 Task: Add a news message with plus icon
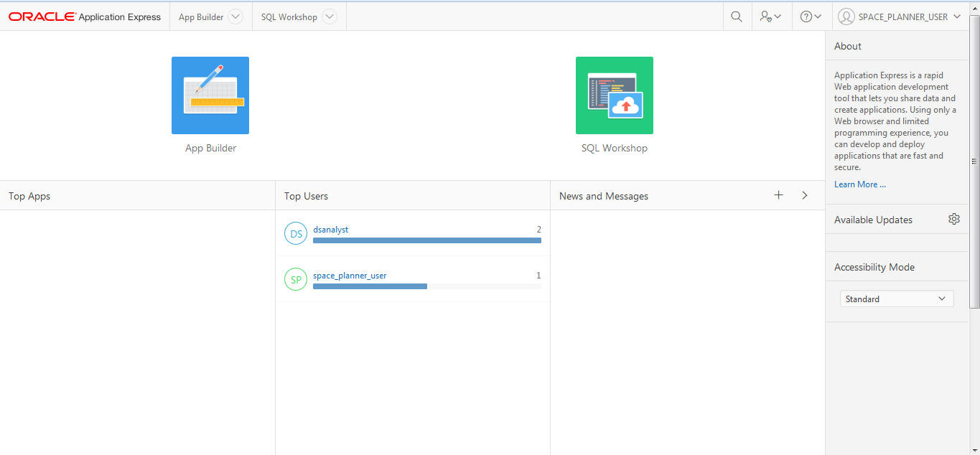778,195
